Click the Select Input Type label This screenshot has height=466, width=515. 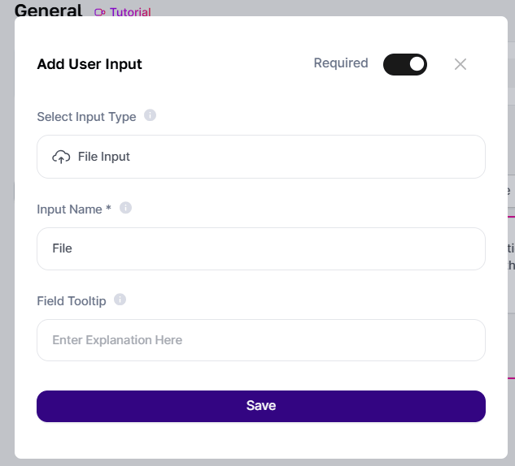tap(86, 117)
